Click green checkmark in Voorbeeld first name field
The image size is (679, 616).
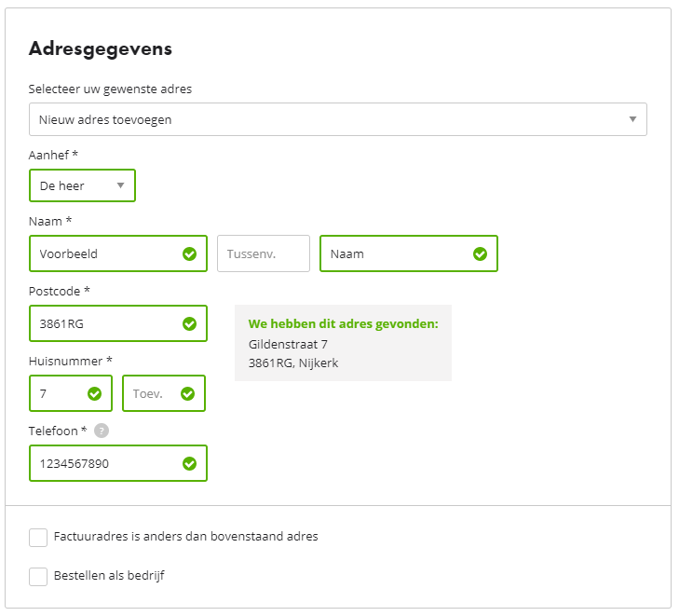click(189, 253)
